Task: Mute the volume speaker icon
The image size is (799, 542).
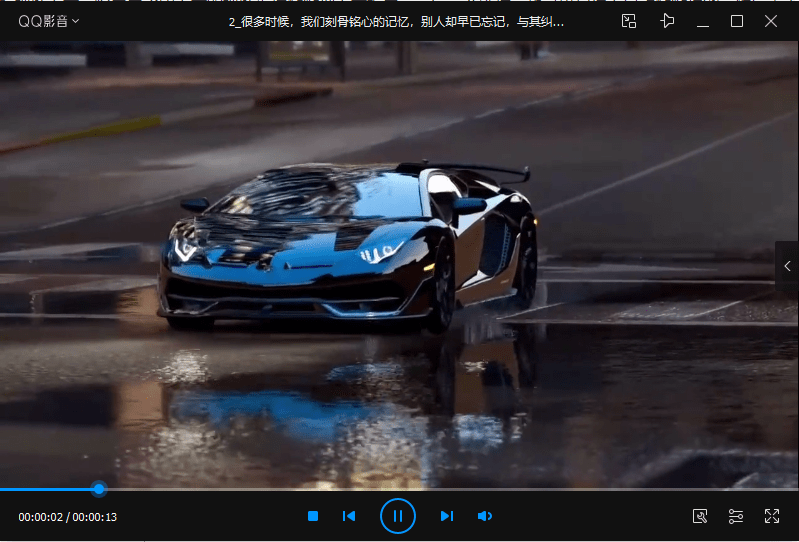Action: click(x=485, y=516)
